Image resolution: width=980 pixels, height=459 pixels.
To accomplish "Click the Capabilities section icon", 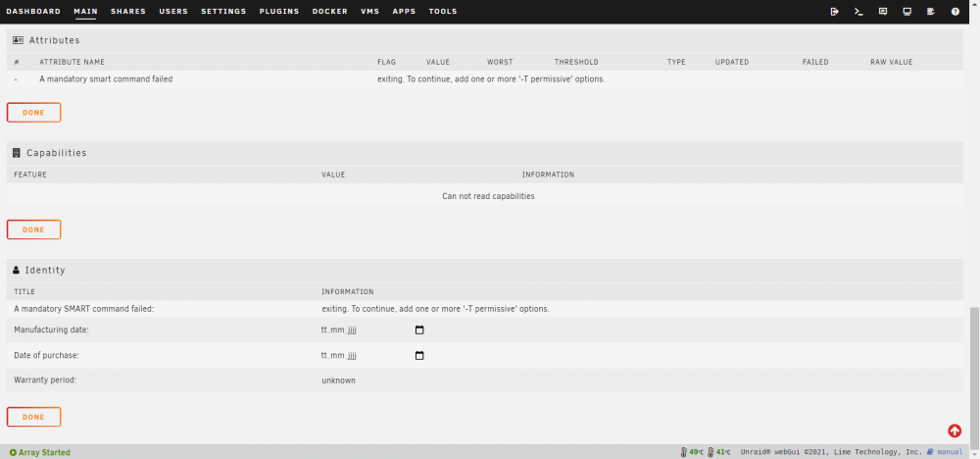I will pos(17,153).
